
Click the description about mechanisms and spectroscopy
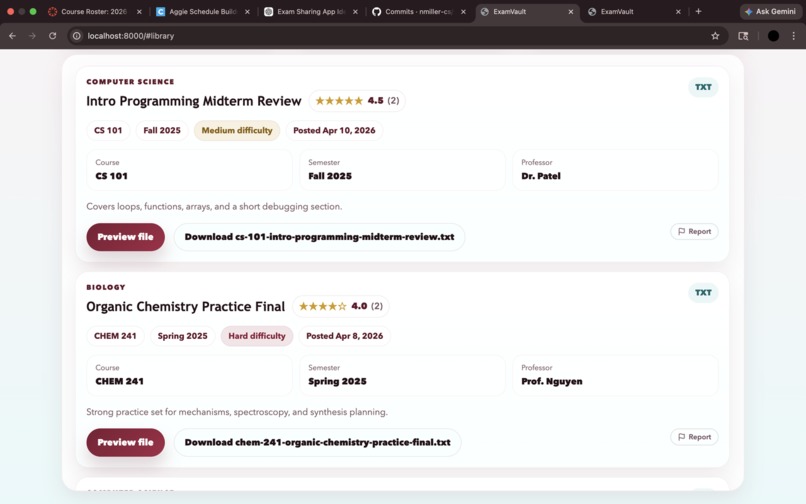[237, 412]
